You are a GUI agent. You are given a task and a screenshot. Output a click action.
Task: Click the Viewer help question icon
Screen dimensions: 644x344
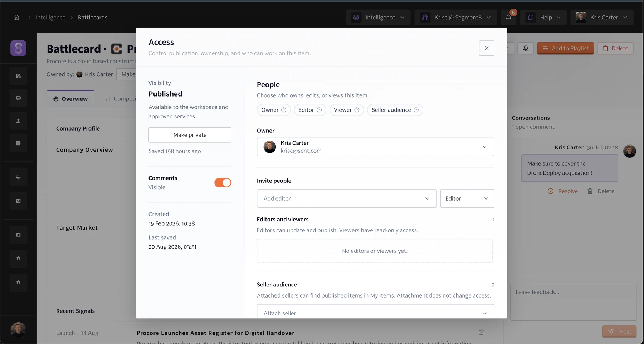pyautogui.click(x=357, y=110)
